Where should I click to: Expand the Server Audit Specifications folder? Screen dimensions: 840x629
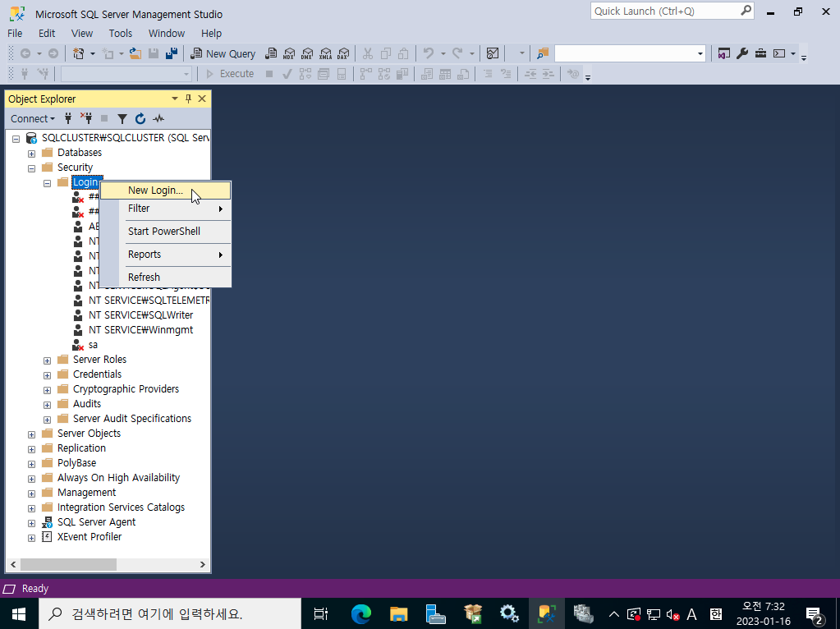pos(47,420)
